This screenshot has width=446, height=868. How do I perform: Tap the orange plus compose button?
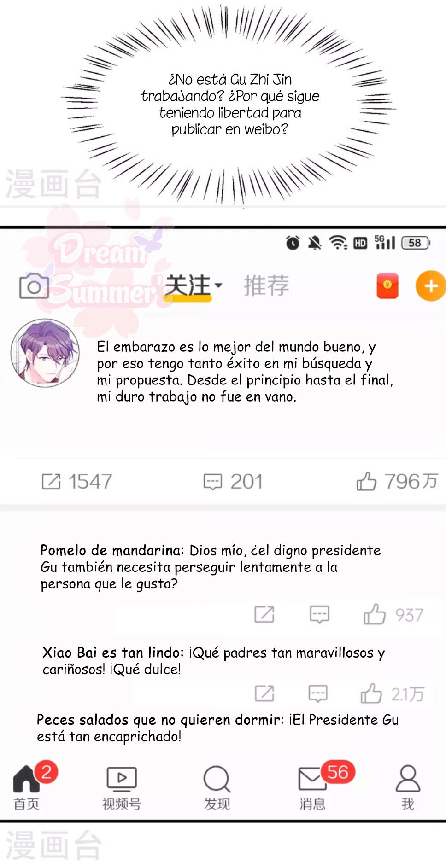point(431,286)
